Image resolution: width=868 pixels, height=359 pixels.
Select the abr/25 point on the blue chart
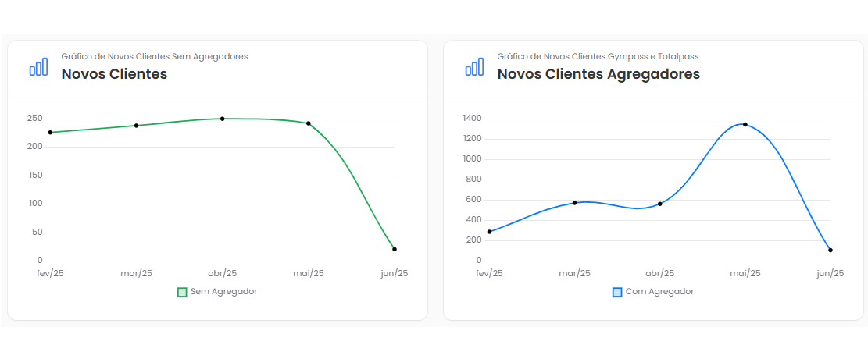660,204
